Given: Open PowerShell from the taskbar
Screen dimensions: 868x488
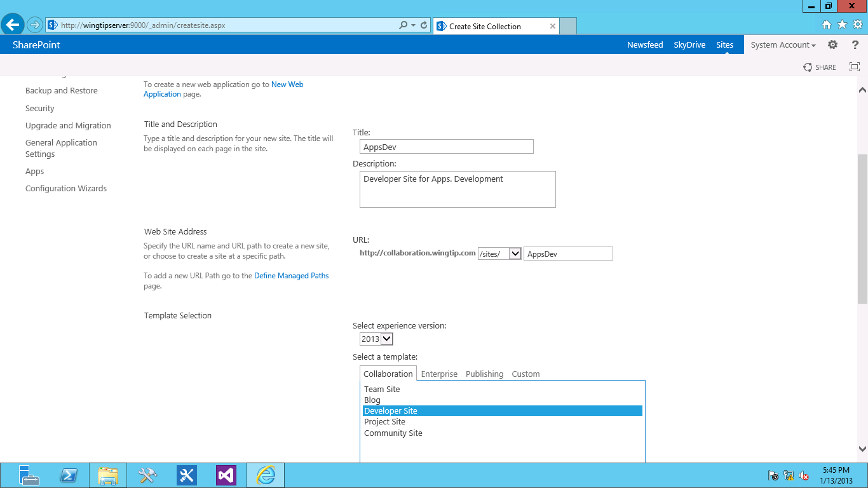Looking at the screenshot, I should 69,475.
